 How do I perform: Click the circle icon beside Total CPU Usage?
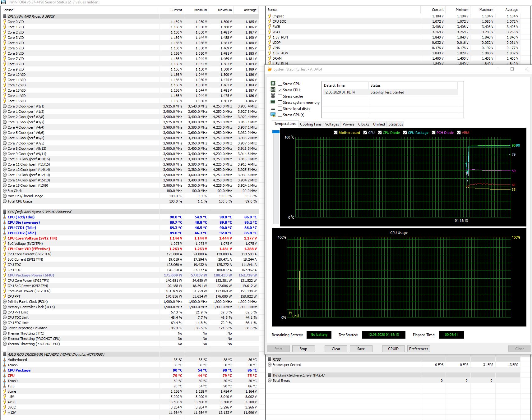click(x=5, y=201)
